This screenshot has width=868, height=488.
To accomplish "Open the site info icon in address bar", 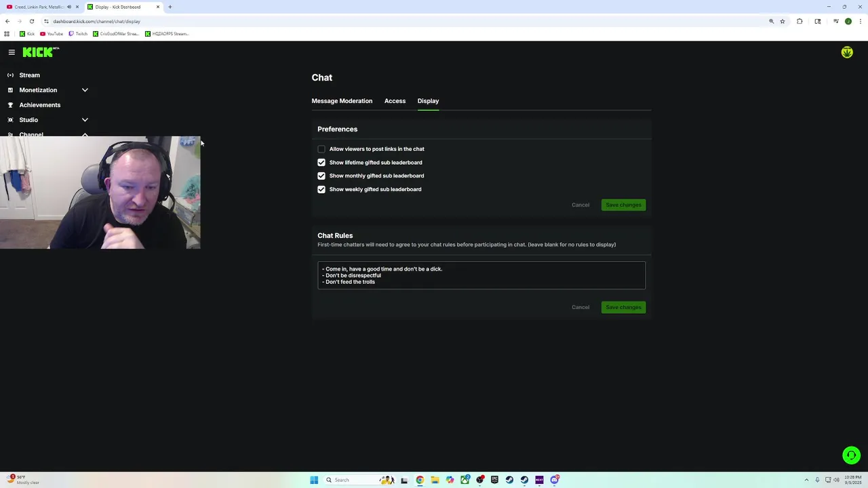I will [x=46, y=21].
